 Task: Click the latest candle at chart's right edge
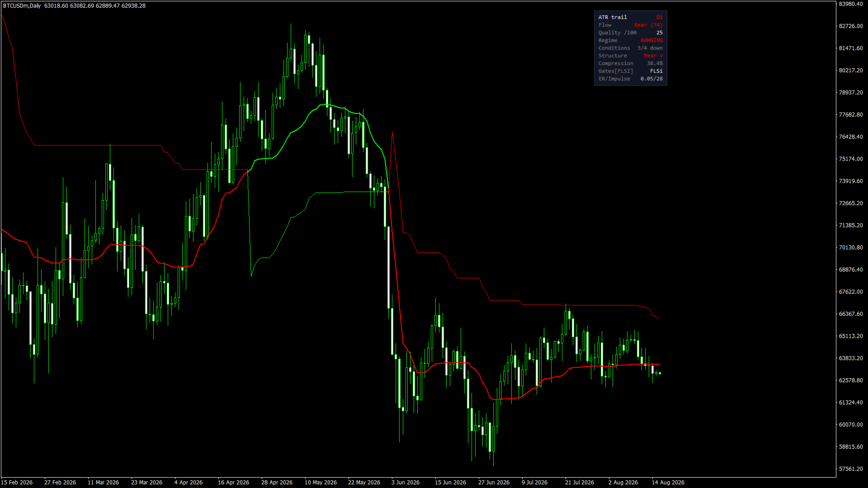pyautogui.click(x=660, y=373)
